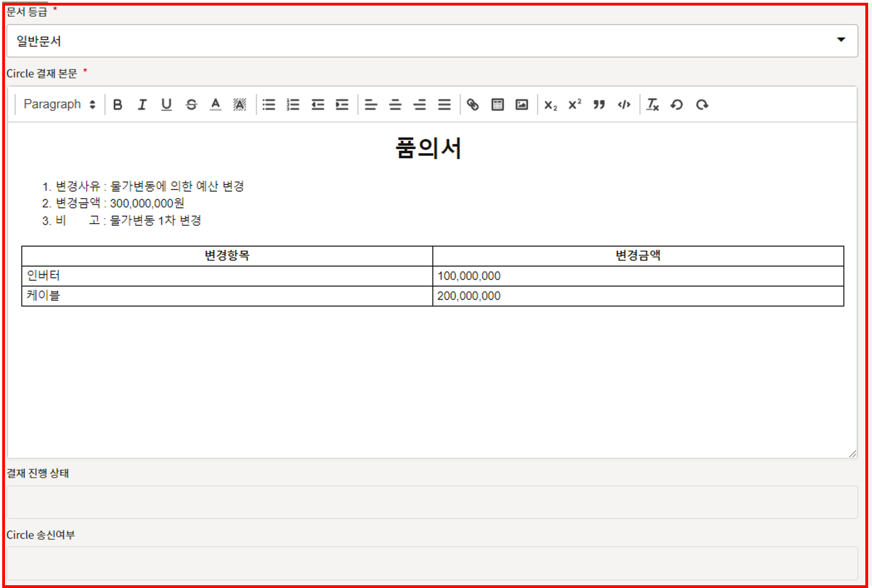Click the blockquote icon
This screenshot has width=872, height=588.
click(599, 104)
